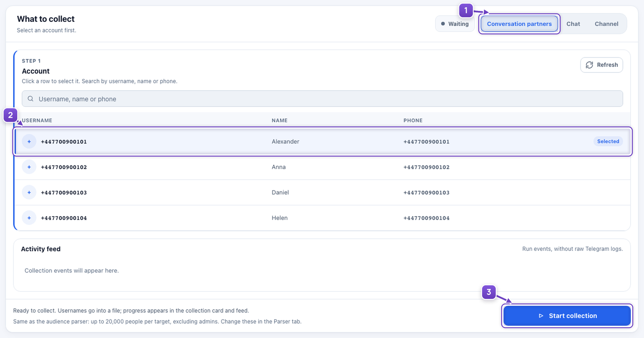
Task: Click the STEP 1 label
Action: tap(31, 61)
